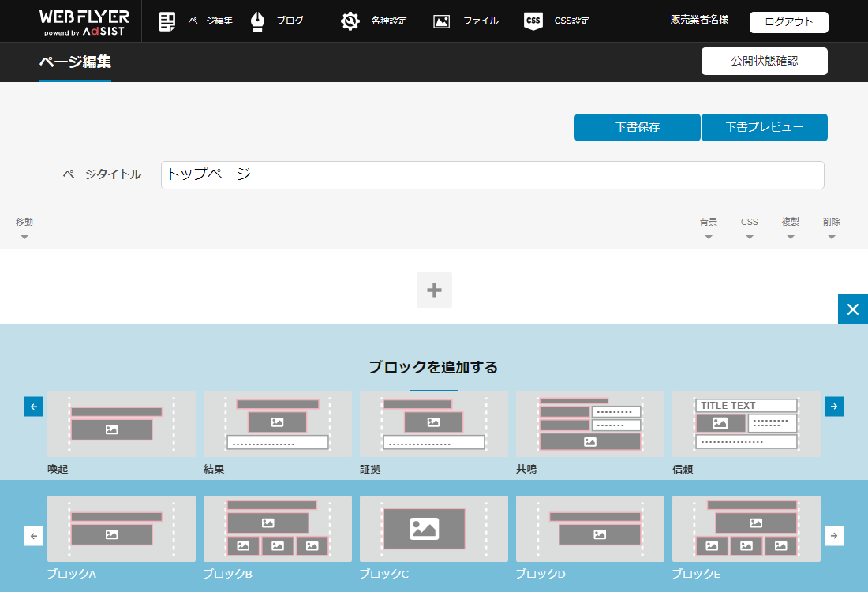868x592 pixels.
Task: Open the CSS dropdown arrow for the block
Action: coord(749,237)
